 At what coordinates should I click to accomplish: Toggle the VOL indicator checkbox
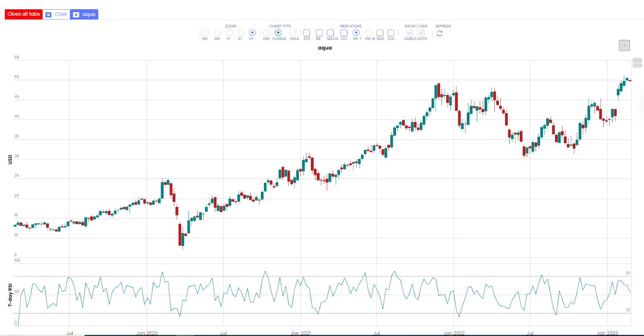point(391,33)
